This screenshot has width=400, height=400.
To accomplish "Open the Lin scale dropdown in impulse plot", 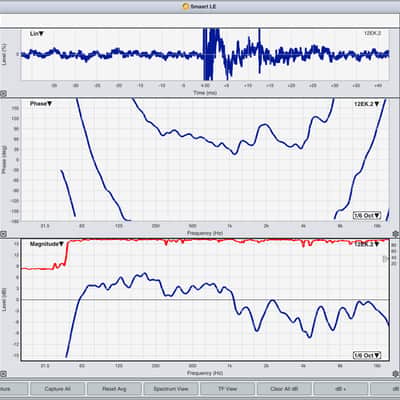I will coord(37,34).
